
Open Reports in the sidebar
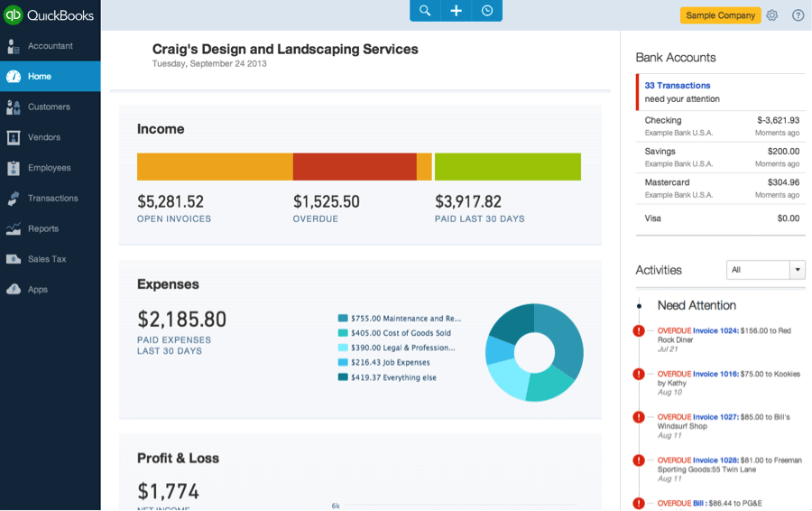point(51,228)
